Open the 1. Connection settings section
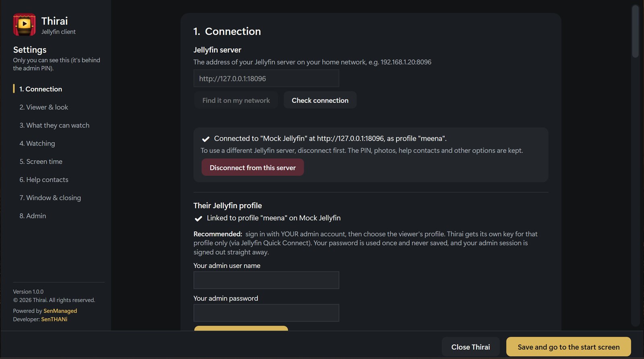The image size is (644, 359). 41,89
